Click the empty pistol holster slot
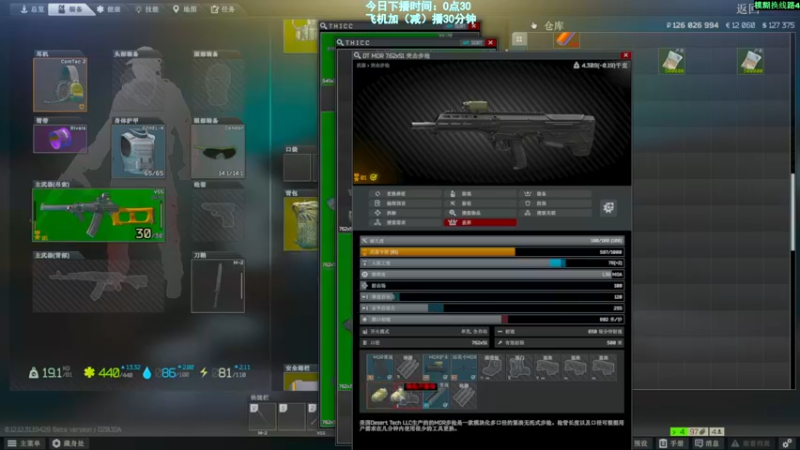Image resolution: width=800 pixels, height=450 pixels. [x=218, y=215]
